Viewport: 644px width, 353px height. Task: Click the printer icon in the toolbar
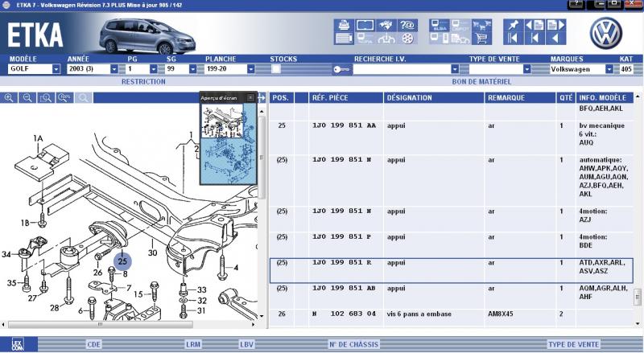click(344, 25)
